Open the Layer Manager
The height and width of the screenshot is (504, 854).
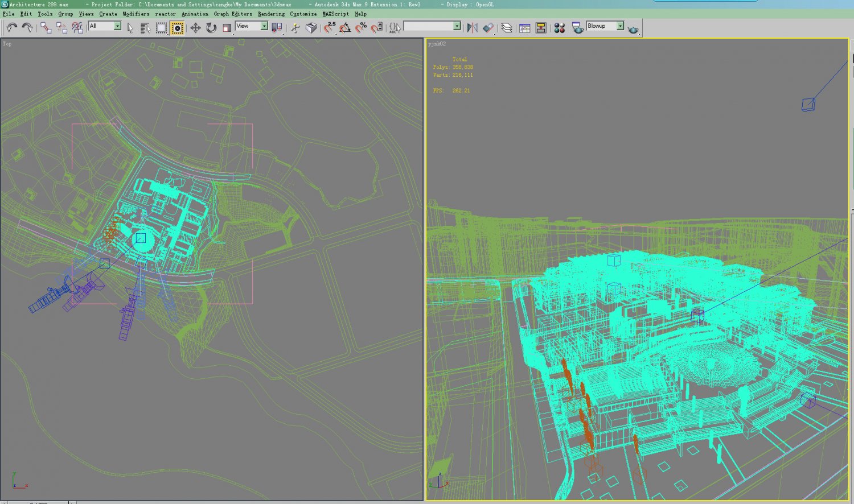tap(506, 27)
